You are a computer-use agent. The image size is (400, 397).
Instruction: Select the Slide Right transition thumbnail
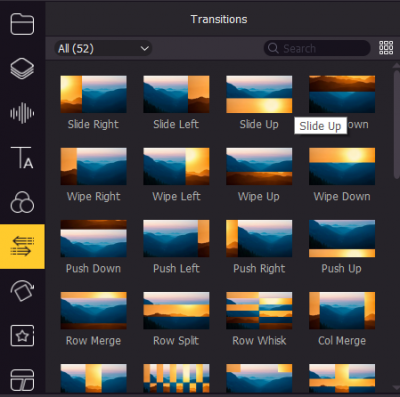point(93,94)
